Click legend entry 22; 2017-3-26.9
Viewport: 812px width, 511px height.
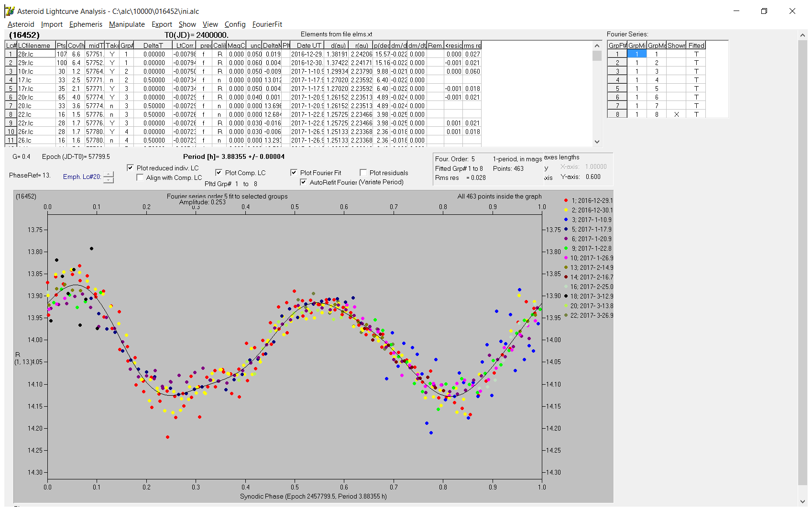pos(589,315)
